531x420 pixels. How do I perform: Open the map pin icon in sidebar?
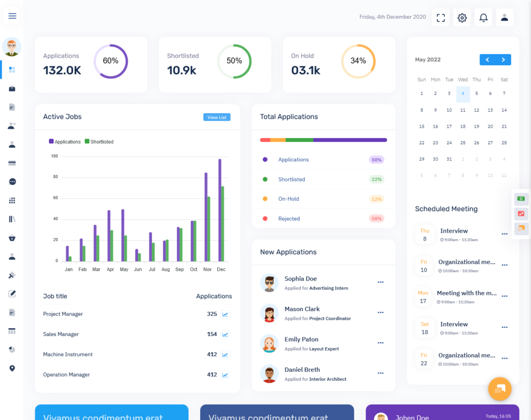click(x=12, y=368)
